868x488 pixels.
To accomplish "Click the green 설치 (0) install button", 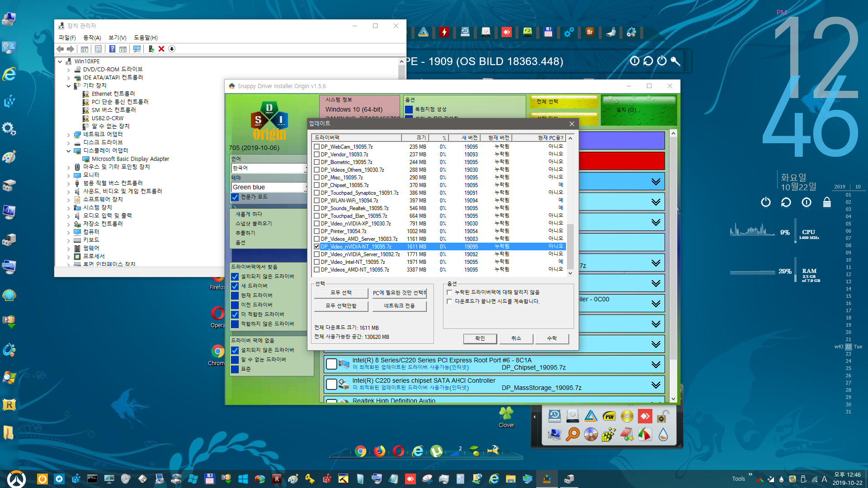I will pyautogui.click(x=639, y=110).
